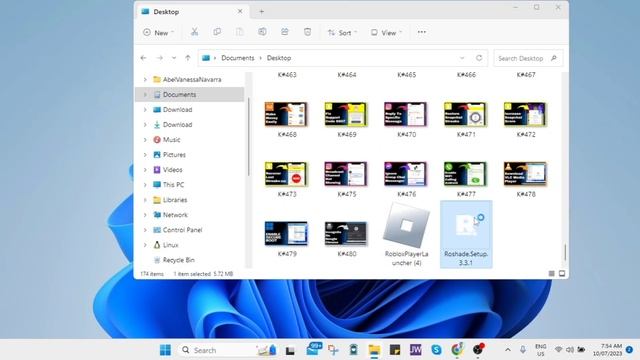Viewport: 640px width, 360px height.
Task: Open Sticky Notes from taskbar
Action: pos(395,350)
